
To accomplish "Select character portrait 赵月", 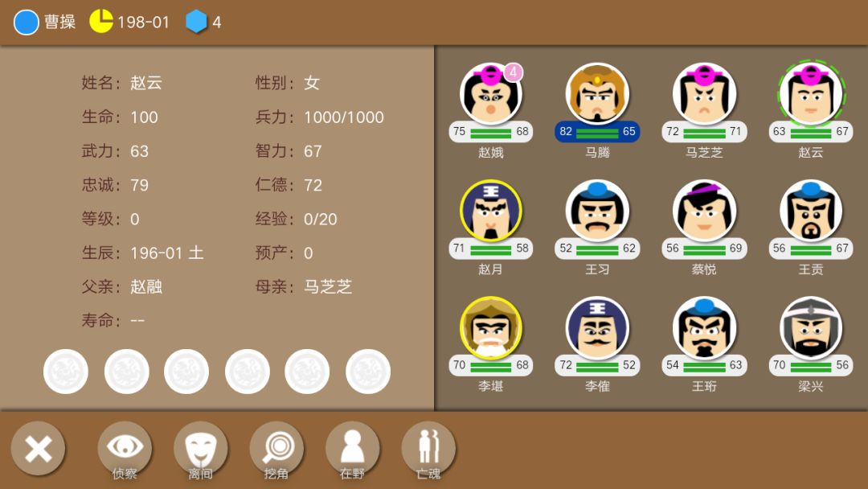I will coord(490,211).
